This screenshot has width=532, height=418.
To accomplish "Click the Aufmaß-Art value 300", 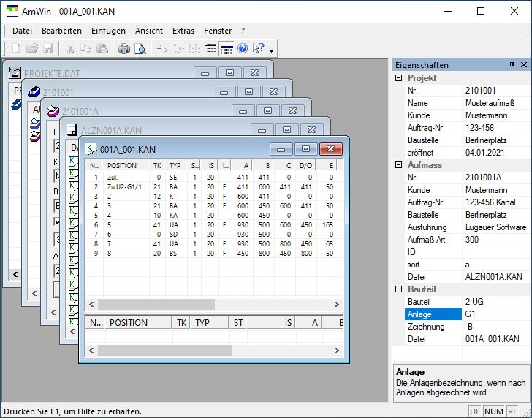I will [472, 240].
